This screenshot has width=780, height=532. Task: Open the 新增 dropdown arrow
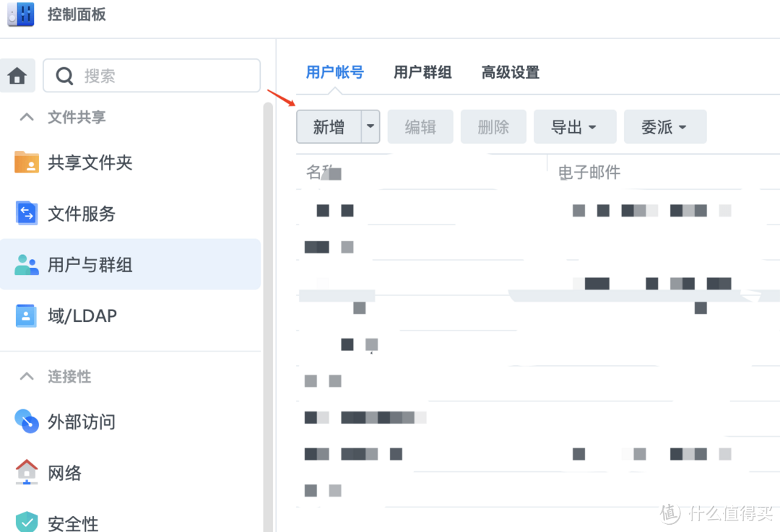pyautogui.click(x=370, y=126)
